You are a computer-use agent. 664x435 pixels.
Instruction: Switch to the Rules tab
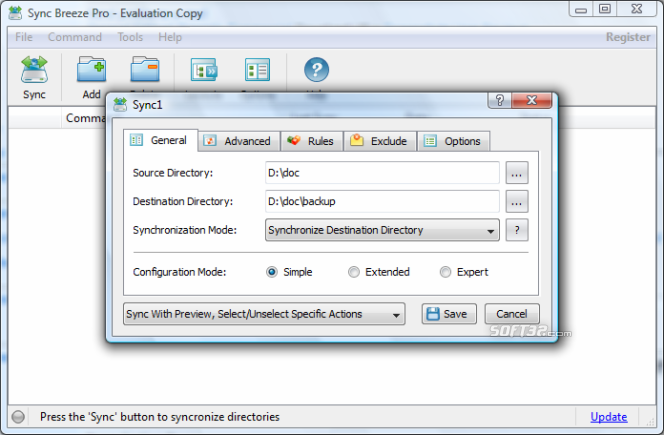point(312,141)
